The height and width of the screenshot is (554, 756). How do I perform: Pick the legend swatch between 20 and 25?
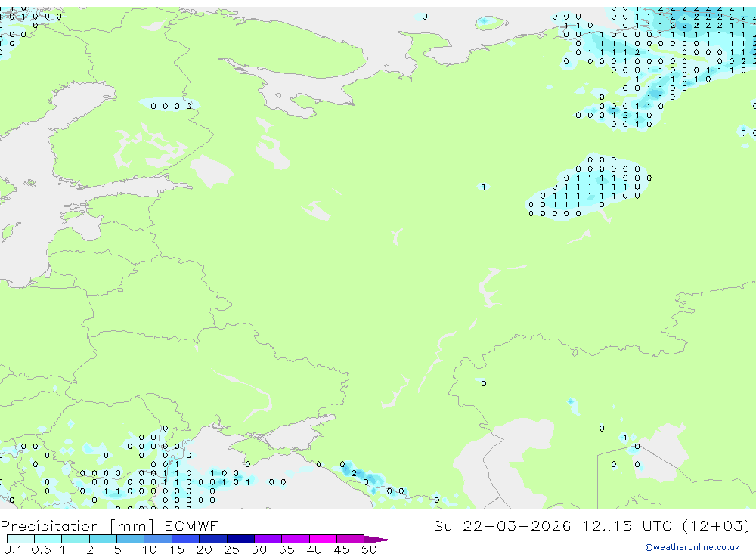[x=213, y=539]
